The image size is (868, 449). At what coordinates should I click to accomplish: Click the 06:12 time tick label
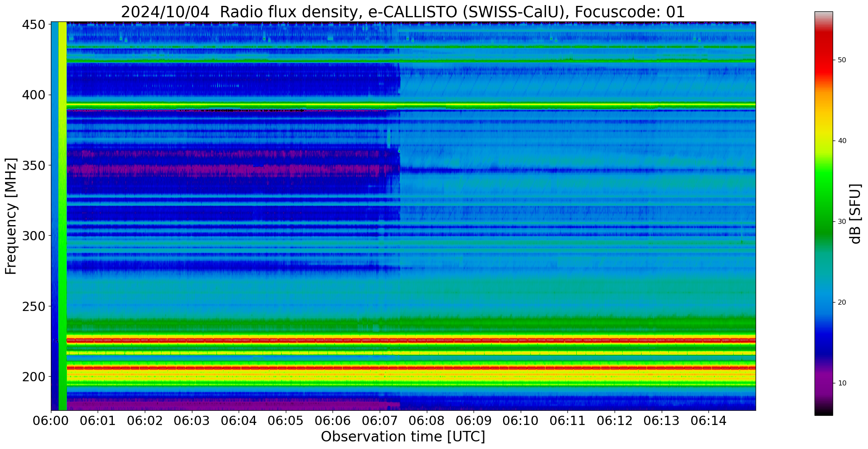click(615, 421)
